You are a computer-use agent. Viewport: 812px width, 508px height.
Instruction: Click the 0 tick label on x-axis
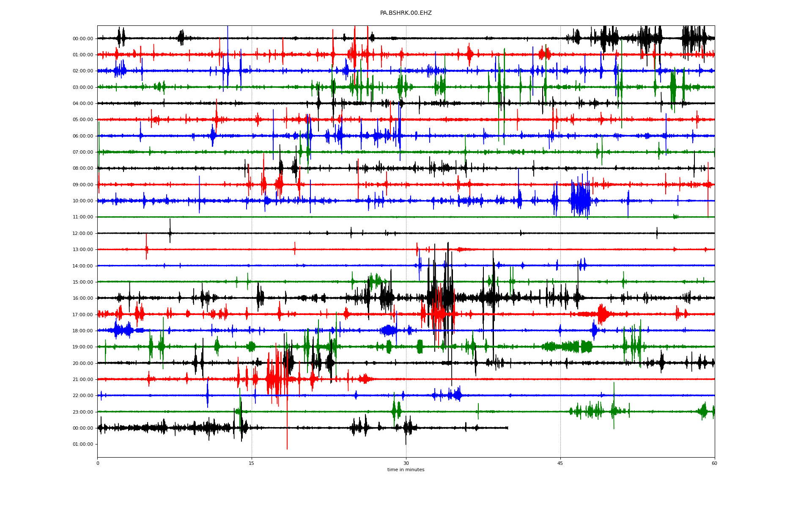tap(98, 463)
